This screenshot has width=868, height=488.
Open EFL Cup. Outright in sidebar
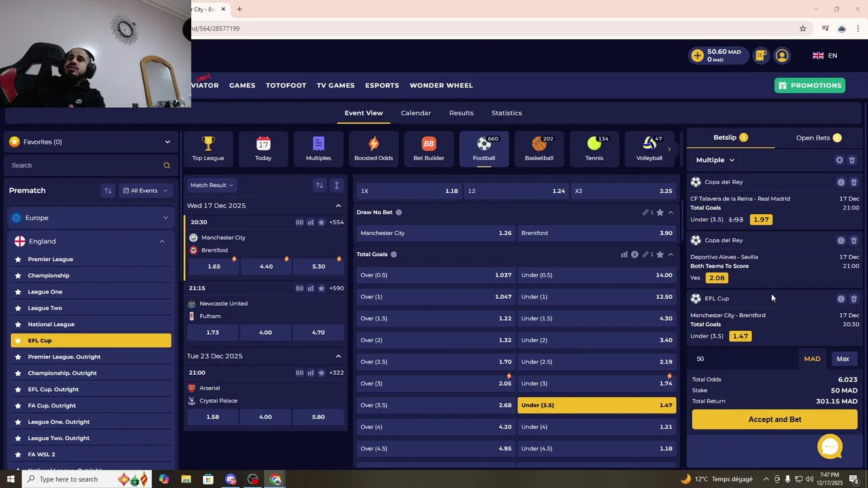pyautogui.click(x=53, y=389)
